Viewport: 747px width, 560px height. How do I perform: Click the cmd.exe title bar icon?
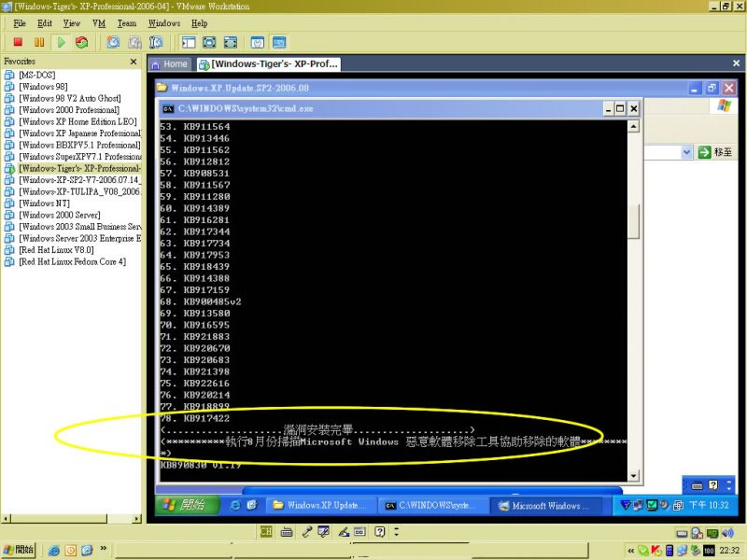pyautogui.click(x=168, y=109)
